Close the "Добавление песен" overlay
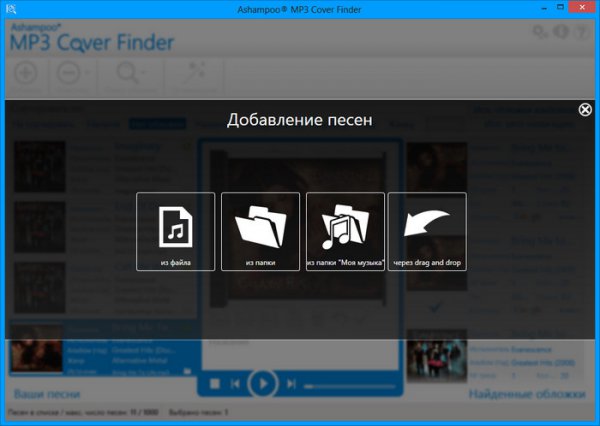The height and width of the screenshot is (426, 600). [585, 110]
